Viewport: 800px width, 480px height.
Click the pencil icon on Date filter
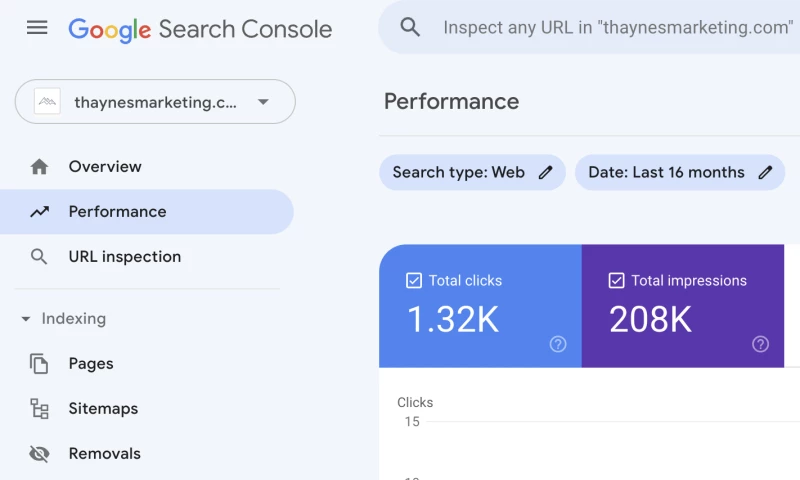pos(765,172)
